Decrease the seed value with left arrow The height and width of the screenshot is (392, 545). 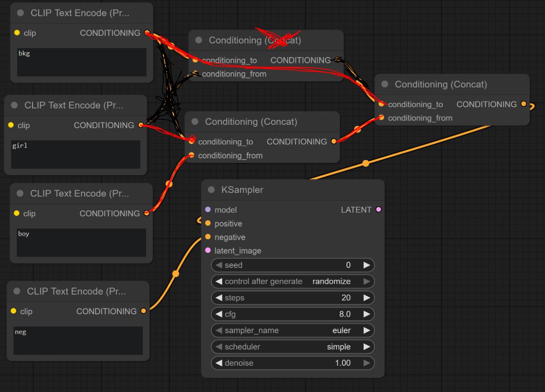(219, 265)
